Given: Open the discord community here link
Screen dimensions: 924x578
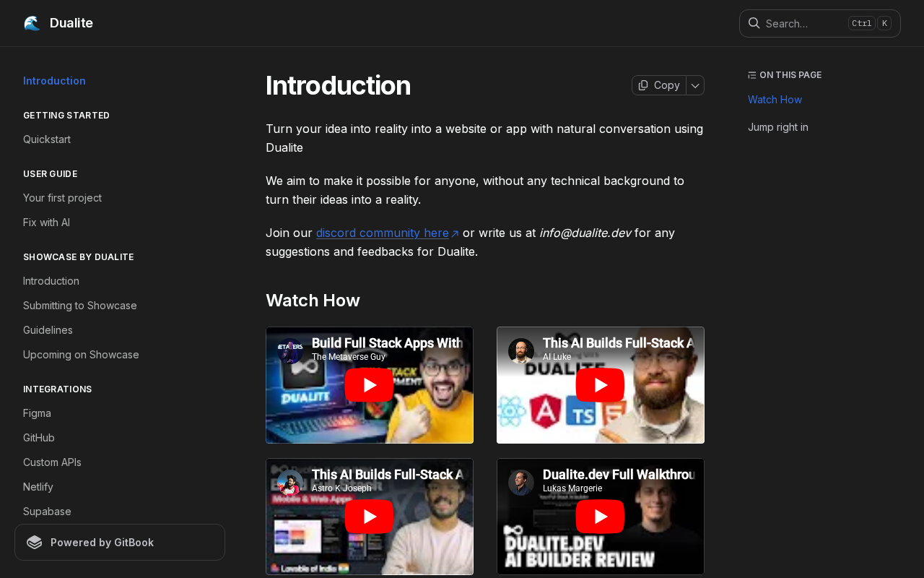Looking at the screenshot, I should pos(388,233).
